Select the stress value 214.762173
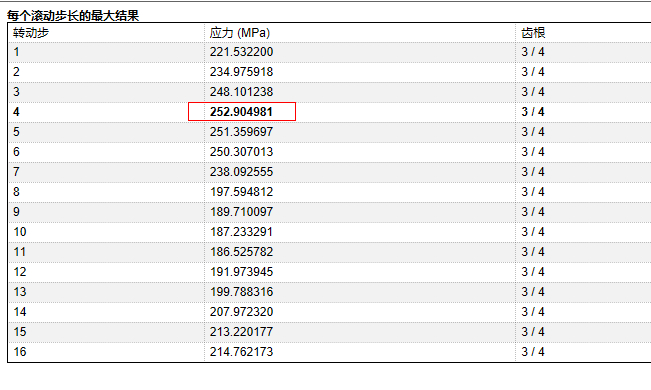The height and width of the screenshot is (390, 651). [x=241, y=352]
